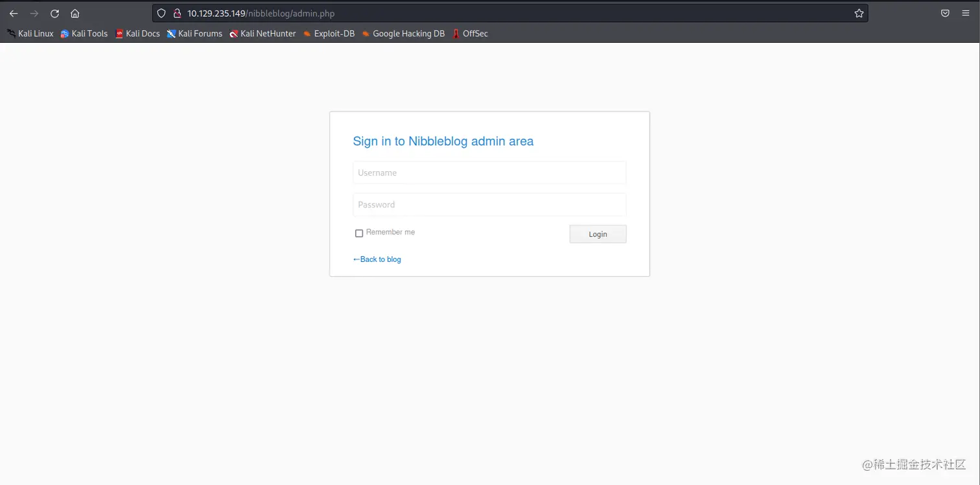Submit with the Login button
This screenshot has width=980, height=485.
(x=598, y=234)
